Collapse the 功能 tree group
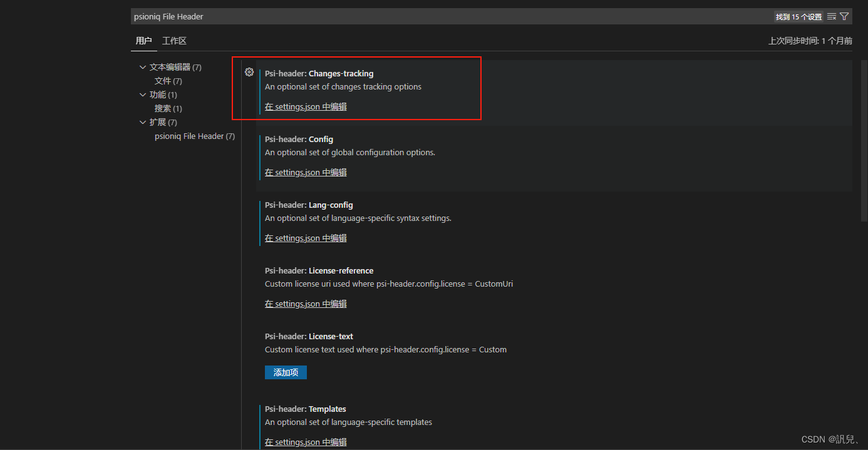This screenshot has height=450, width=868. tap(143, 95)
